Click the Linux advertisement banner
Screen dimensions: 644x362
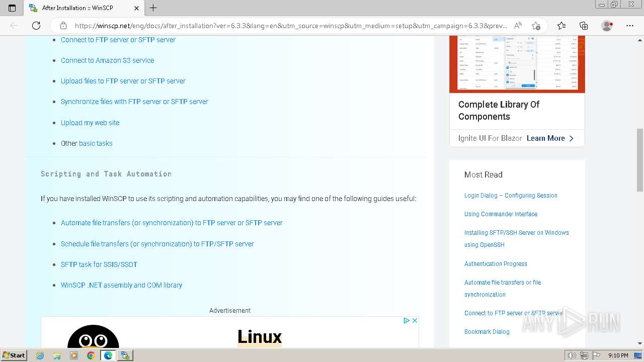click(x=230, y=332)
